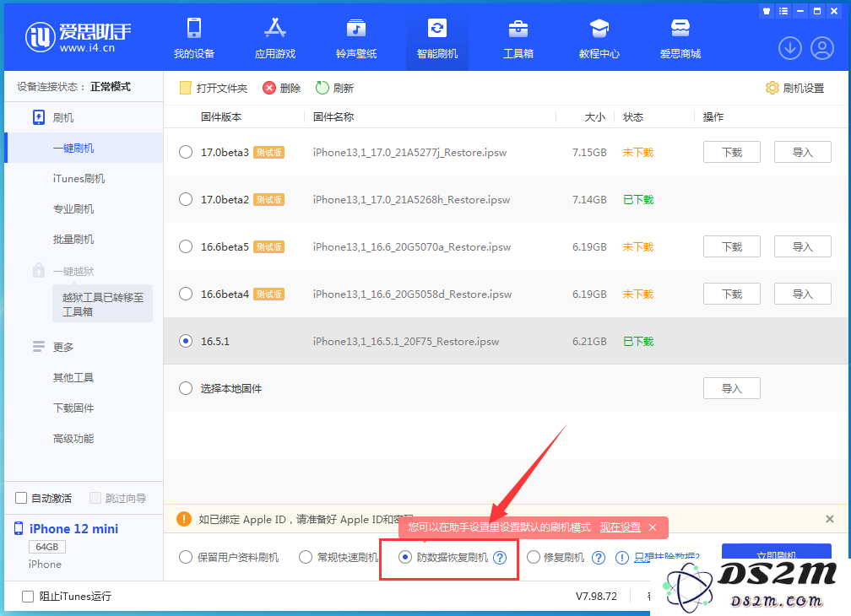
Task: Click the 只想抹除数据 link
Action: point(668,557)
